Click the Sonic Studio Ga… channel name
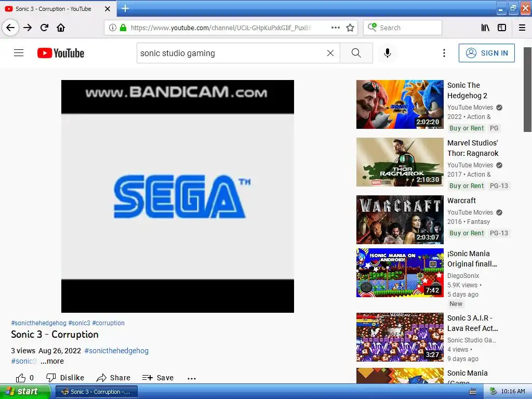 (472, 340)
